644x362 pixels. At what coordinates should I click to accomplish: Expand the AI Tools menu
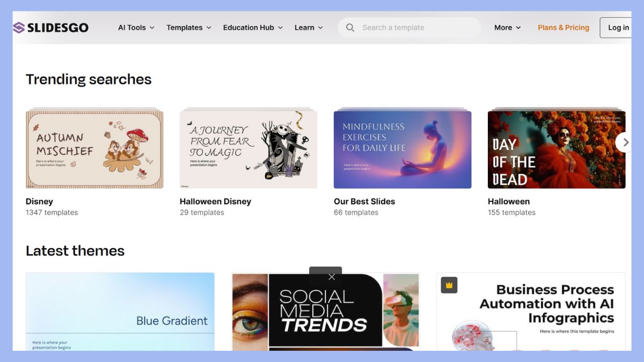pos(136,27)
